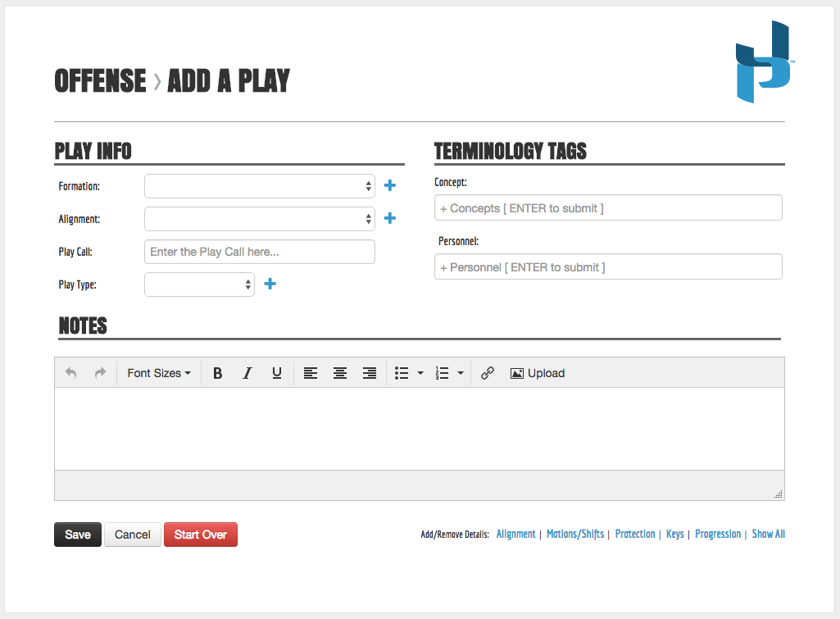Click the red Start Over button
Image resolution: width=840 pixels, height=619 pixels.
coord(201,535)
